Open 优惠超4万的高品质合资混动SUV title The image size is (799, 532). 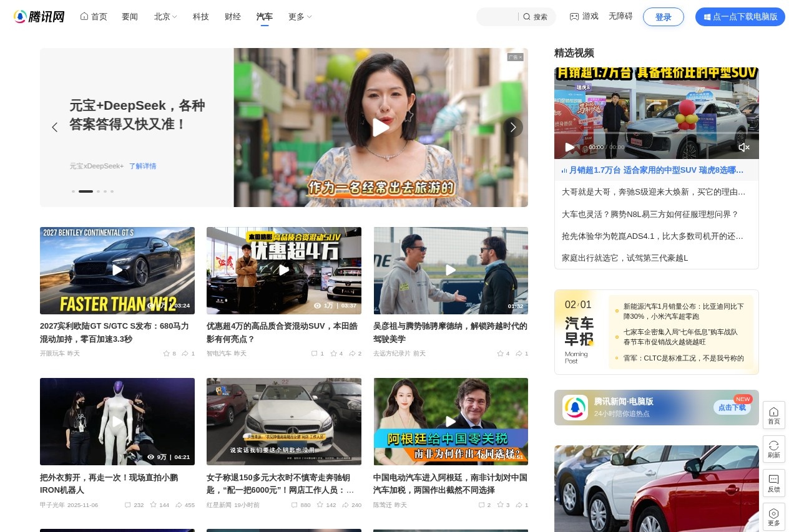(x=282, y=332)
